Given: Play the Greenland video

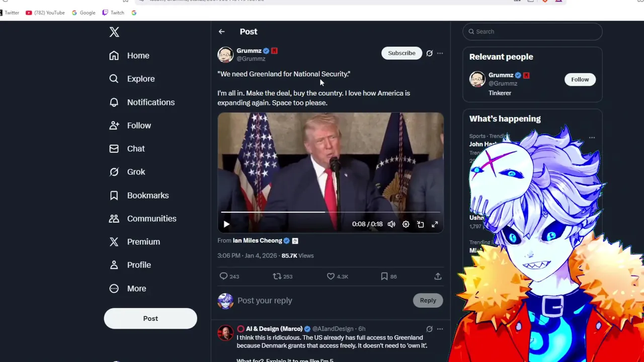Looking at the screenshot, I should [x=226, y=224].
